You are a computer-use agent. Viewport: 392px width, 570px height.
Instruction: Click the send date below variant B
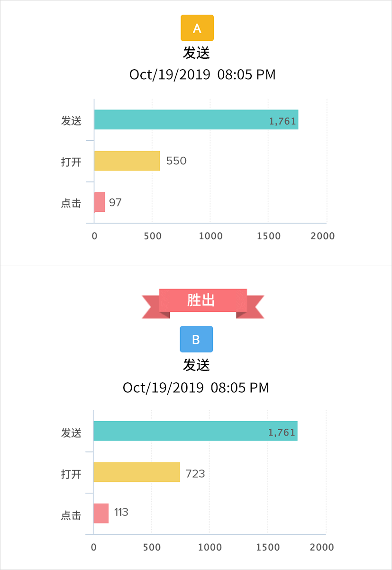(x=196, y=388)
